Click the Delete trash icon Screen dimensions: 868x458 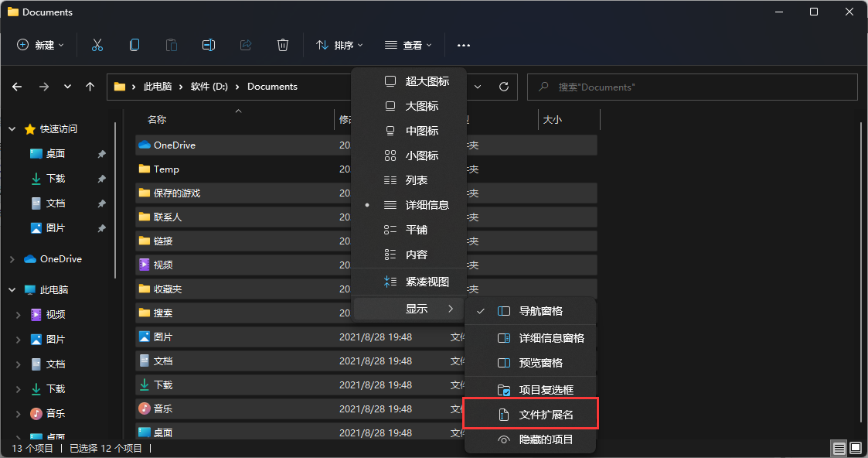283,46
